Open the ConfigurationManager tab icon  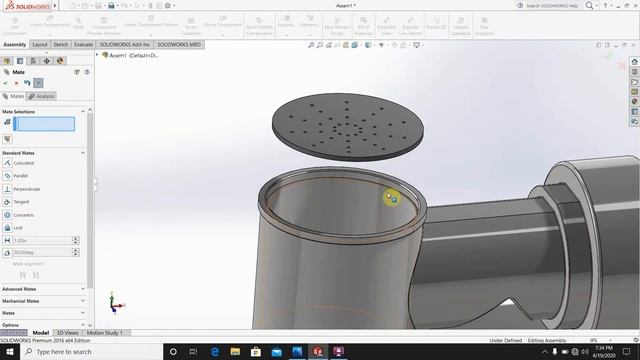(33, 61)
